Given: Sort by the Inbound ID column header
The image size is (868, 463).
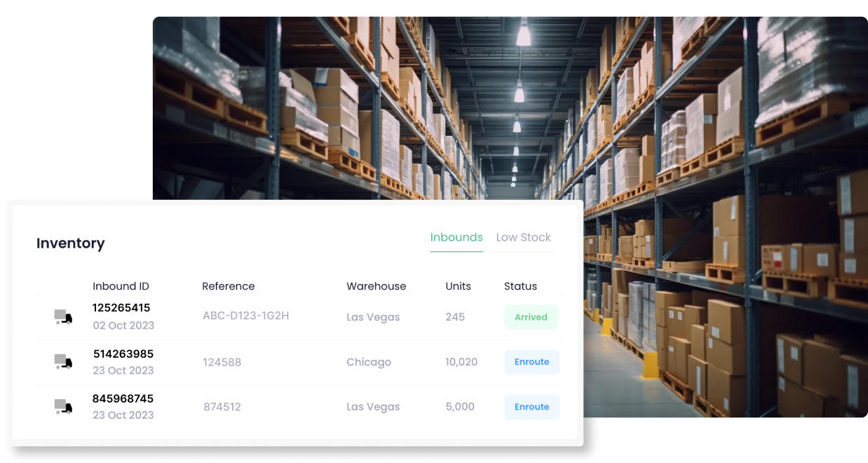Looking at the screenshot, I should (121, 286).
